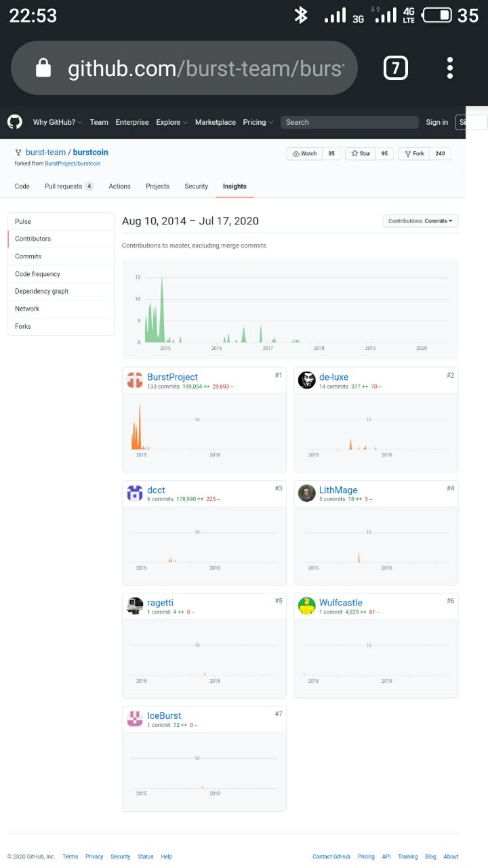Open the de-luxe contributor name link

tap(333, 377)
